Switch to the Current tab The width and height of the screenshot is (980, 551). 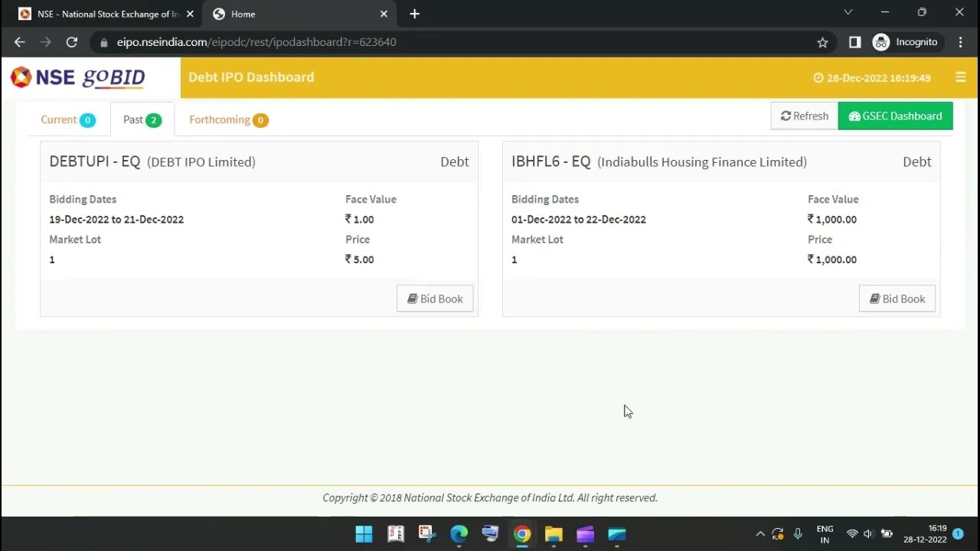(x=67, y=119)
